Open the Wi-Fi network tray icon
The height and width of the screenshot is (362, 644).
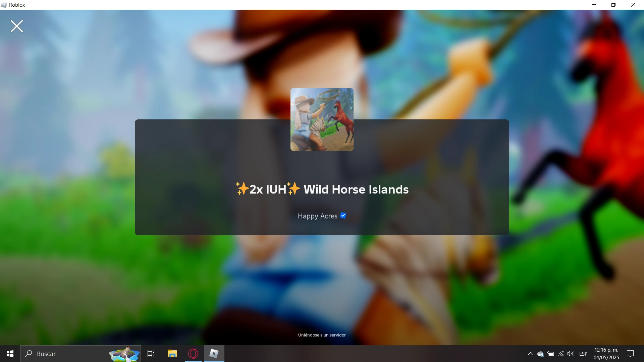(561, 354)
